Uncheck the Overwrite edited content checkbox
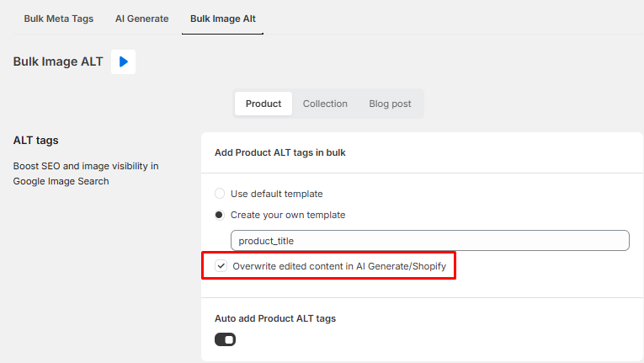Image resolution: width=644 pixels, height=363 pixels. pyautogui.click(x=221, y=266)
